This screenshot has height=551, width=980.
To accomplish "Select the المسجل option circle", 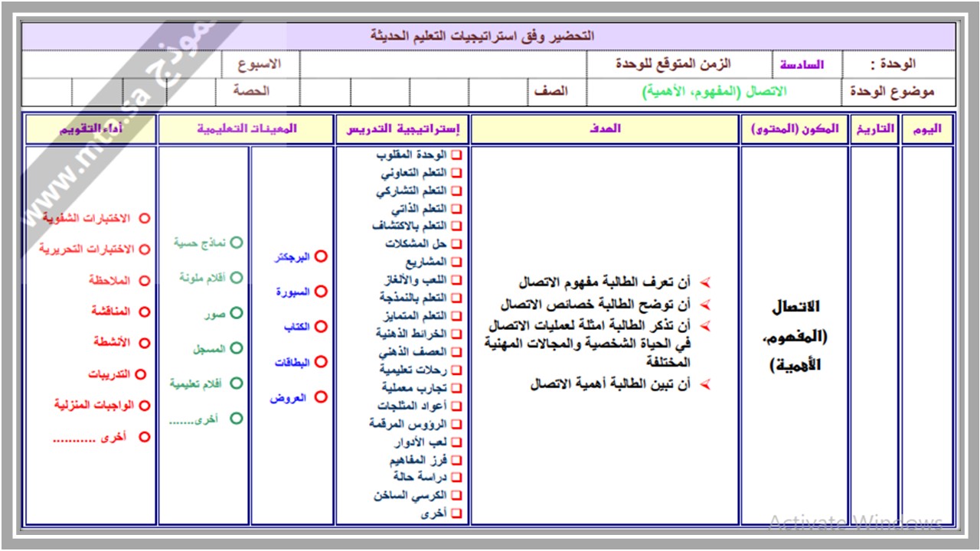I will [x=237, y=348].
